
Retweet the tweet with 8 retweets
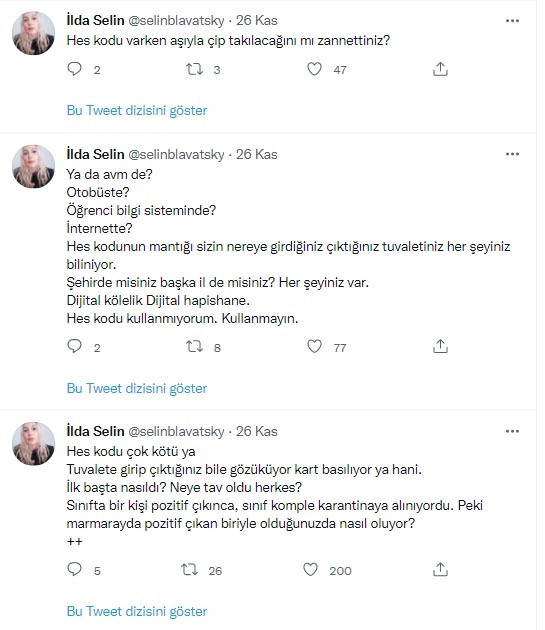[195, 346]
